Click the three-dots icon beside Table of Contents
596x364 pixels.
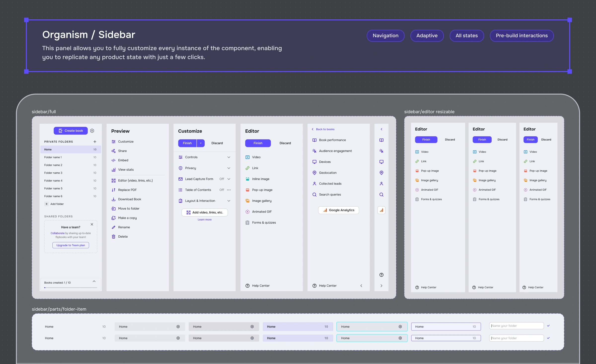point(229,190)
